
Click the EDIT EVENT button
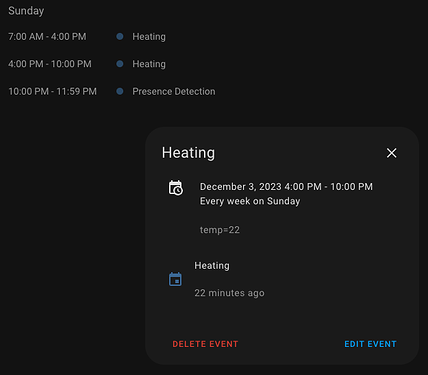coord(370,344)
